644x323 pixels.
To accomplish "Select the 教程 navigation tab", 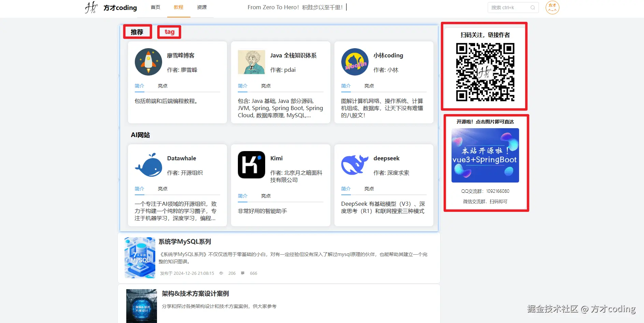I will (x=178, y=7).
